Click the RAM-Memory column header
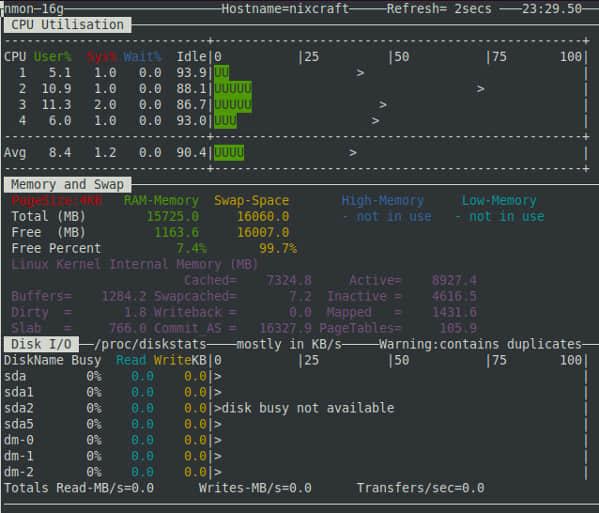Screen dimensions: 599x513 coord(161,201)
